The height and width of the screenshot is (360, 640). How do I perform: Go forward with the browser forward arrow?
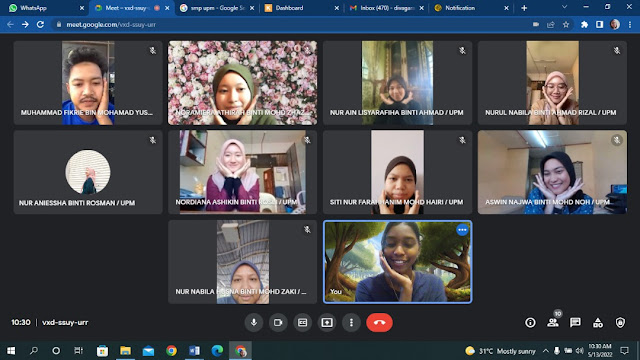tap(25, 24)
